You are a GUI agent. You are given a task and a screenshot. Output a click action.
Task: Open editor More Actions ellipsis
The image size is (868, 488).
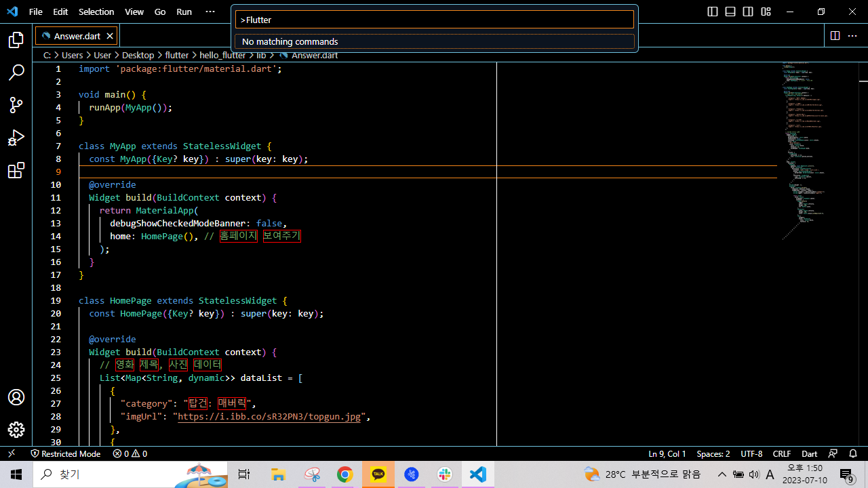coord(854,35)
